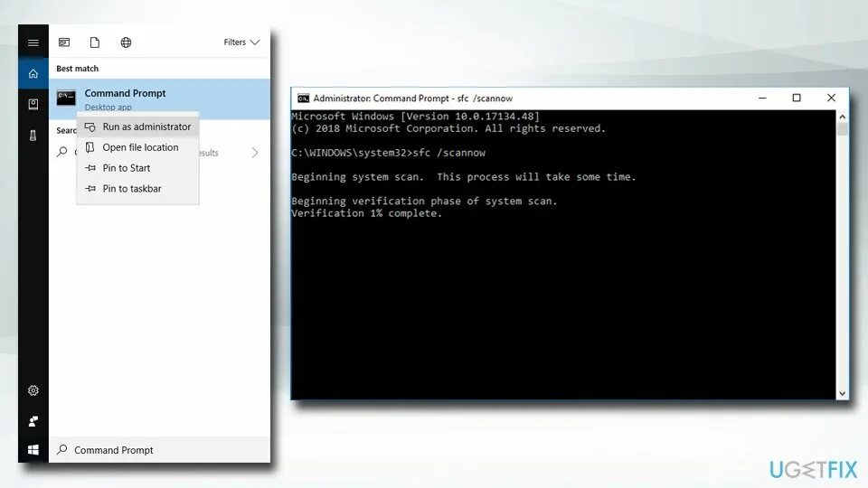This screenshot has height=488, width=868.
Task: Expand the search suggestion chevron arrow
Action: [x=255, y=153]
